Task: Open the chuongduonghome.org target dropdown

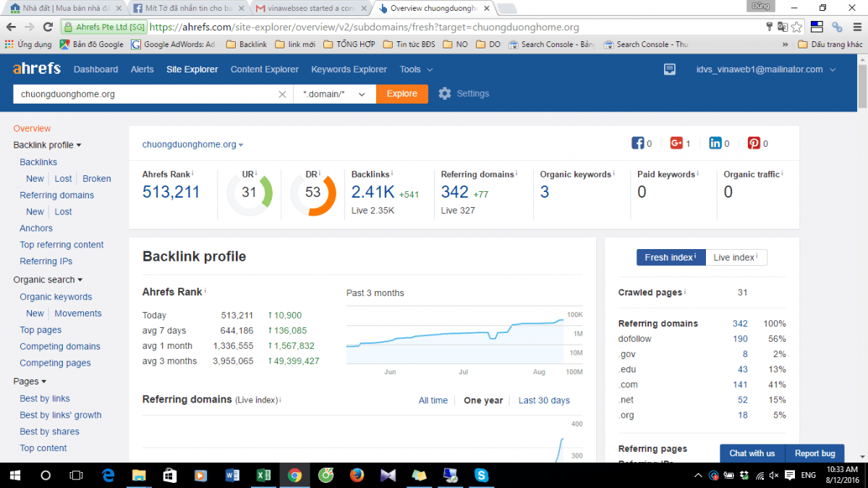Action: pyautogui.click(x=192, y=144)
